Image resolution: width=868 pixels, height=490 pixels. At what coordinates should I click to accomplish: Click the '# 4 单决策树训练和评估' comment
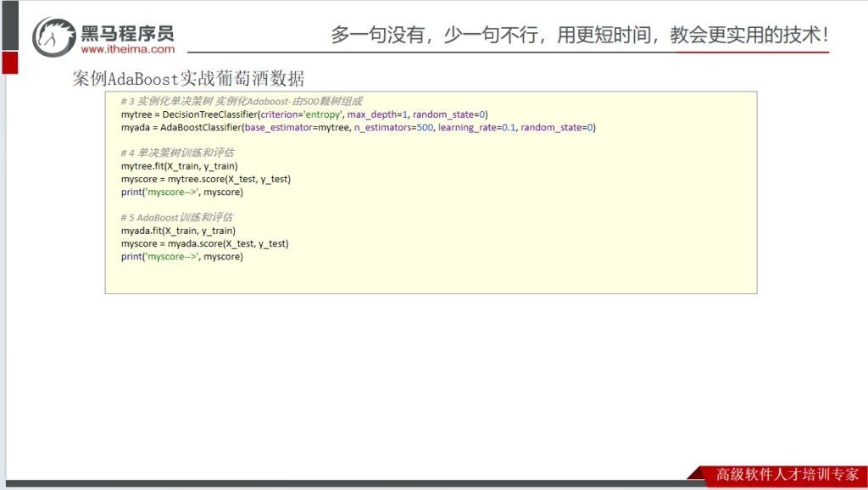click(177, 153)
